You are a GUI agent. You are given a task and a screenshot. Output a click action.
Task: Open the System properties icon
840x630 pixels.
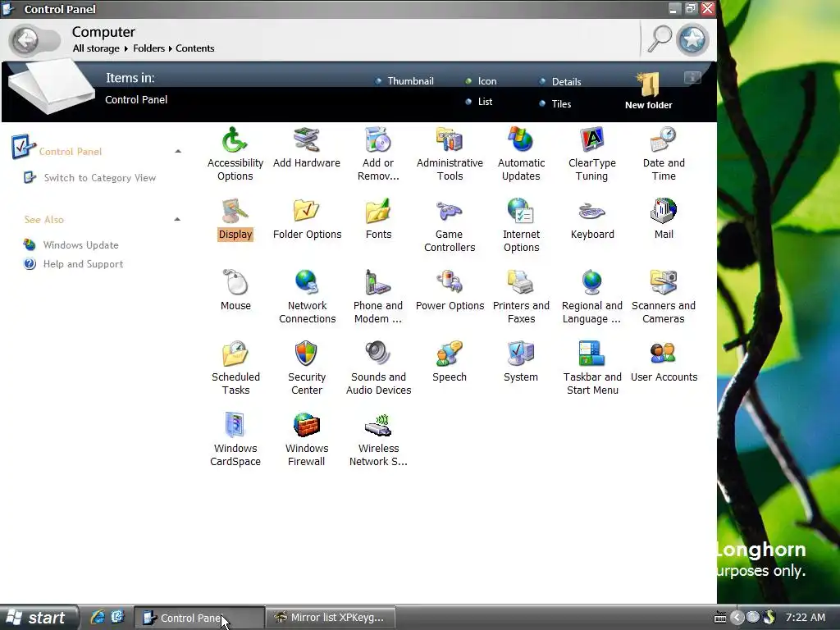(x=521, y=354)
